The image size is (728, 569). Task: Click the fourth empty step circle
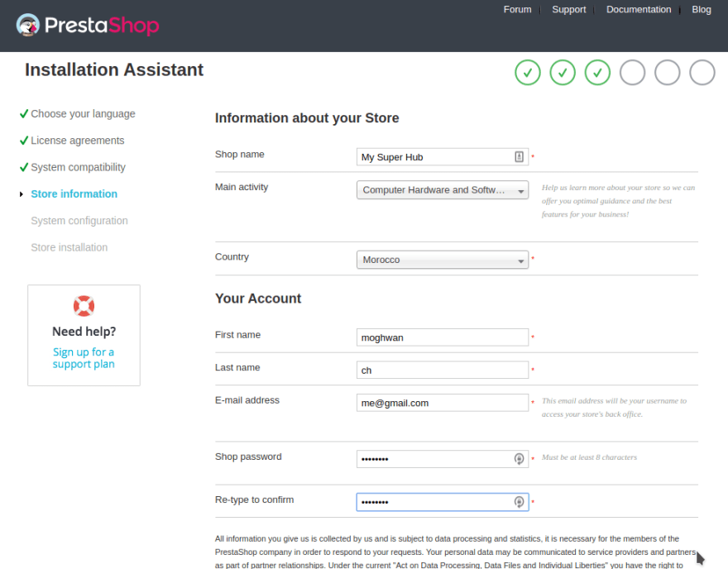(632, 73)
